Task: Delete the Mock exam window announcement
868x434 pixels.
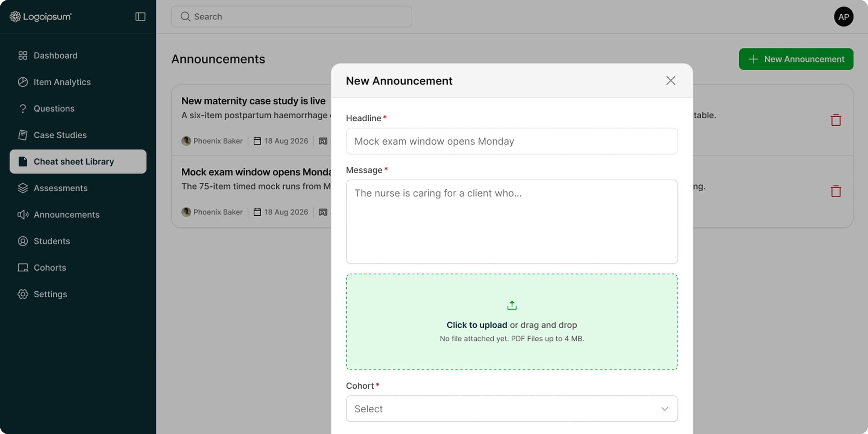Action: [835, 191]
